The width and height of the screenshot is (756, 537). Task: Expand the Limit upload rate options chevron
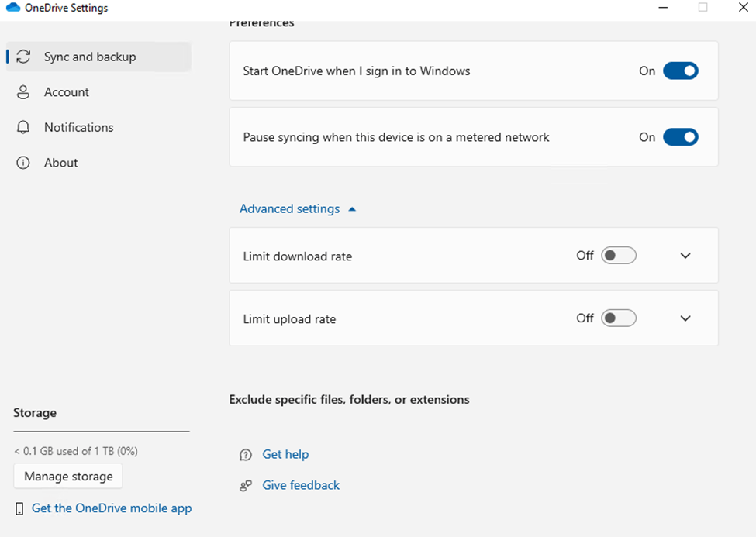[x=685, y=318]
